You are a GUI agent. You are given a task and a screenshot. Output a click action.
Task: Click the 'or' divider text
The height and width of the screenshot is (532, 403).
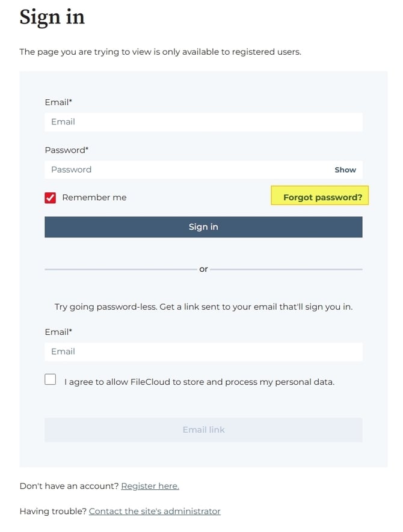point(203,269)
